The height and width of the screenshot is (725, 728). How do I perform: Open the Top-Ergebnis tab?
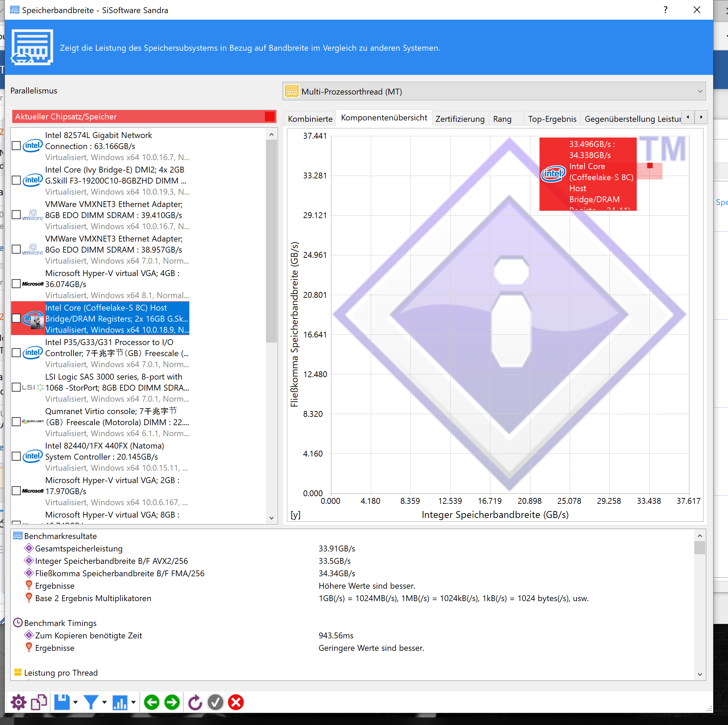pos(552,119)
